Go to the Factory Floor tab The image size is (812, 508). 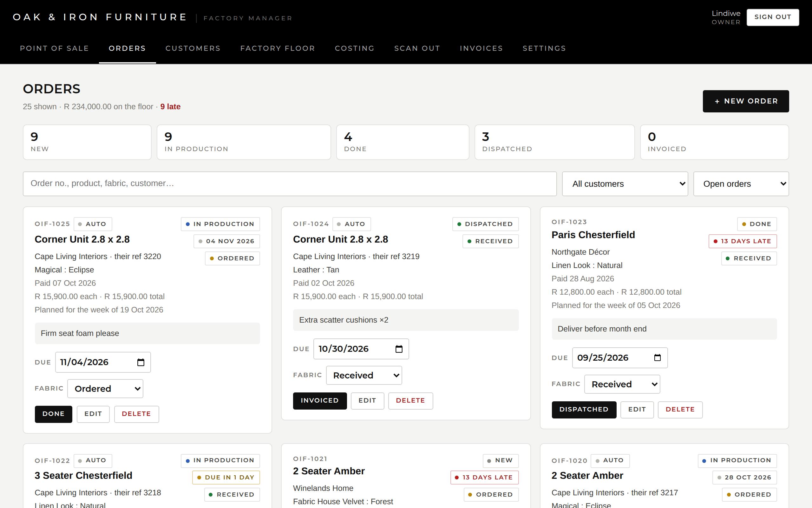(x=278, y=48)
